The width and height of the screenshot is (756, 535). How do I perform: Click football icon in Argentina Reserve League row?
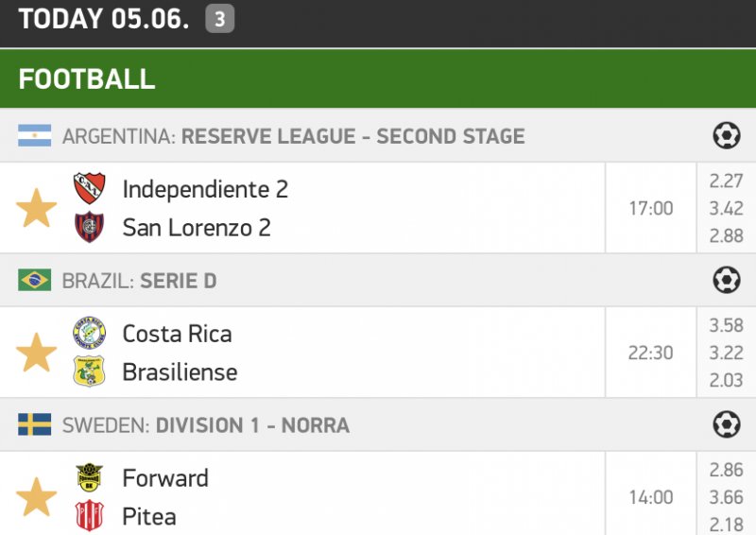[x=726, y=136]
